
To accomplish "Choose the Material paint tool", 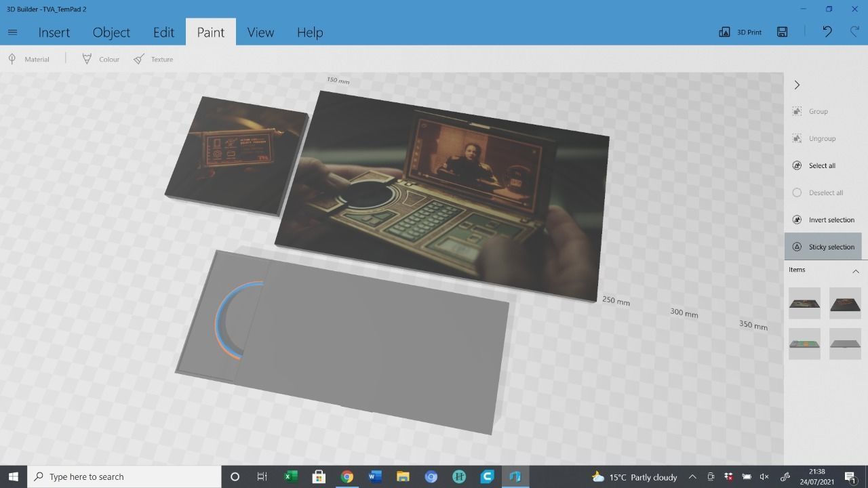I will tap(28, 59).
